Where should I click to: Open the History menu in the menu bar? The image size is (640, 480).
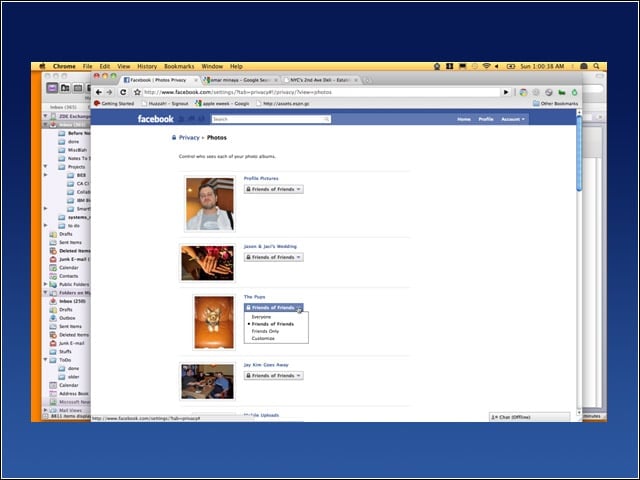click(147, 66)
